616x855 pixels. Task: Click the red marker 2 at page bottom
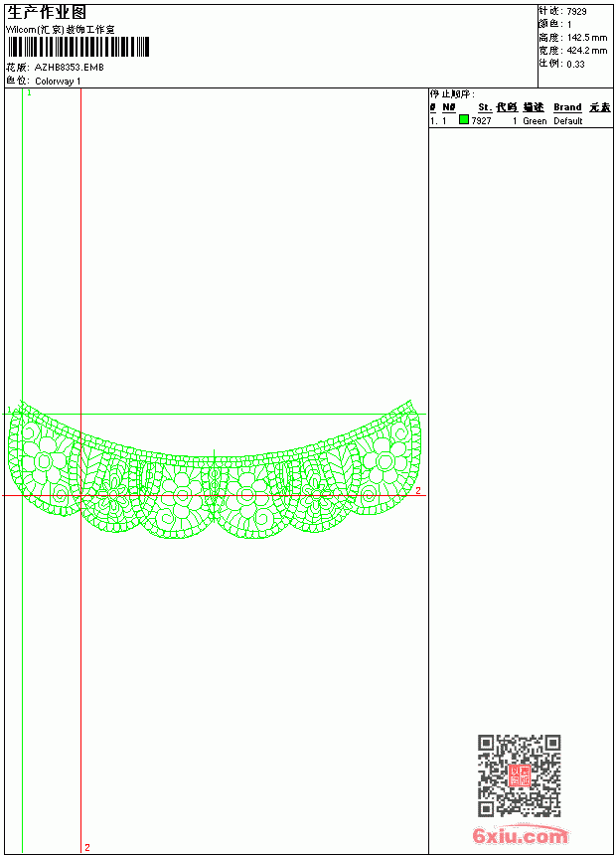coord(87,847)
